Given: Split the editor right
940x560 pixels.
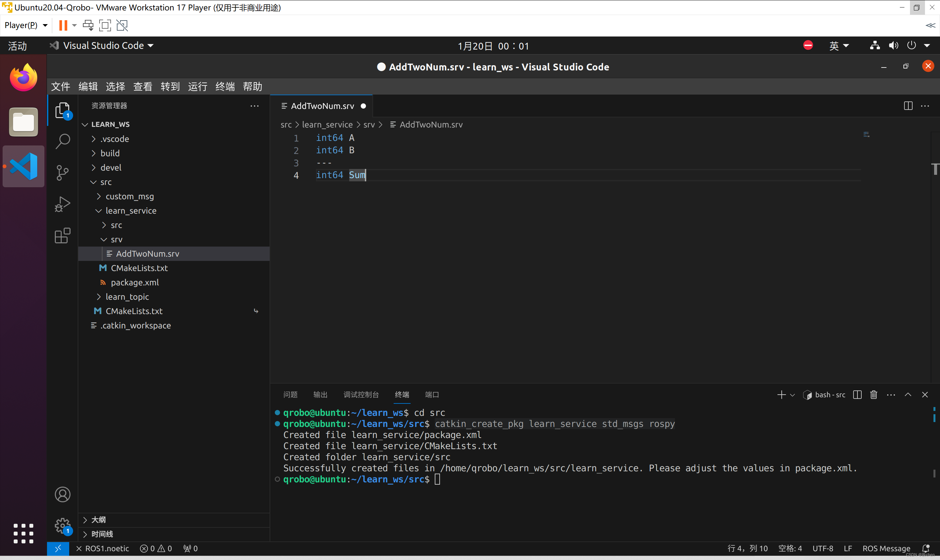Looking at the screenshot, I should [x=908, y=106].
